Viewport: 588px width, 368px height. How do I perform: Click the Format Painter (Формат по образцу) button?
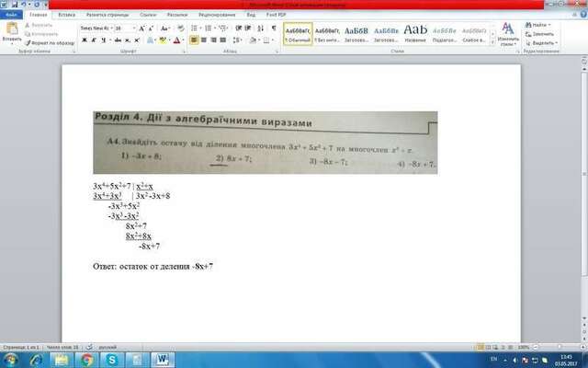[50, 43]
